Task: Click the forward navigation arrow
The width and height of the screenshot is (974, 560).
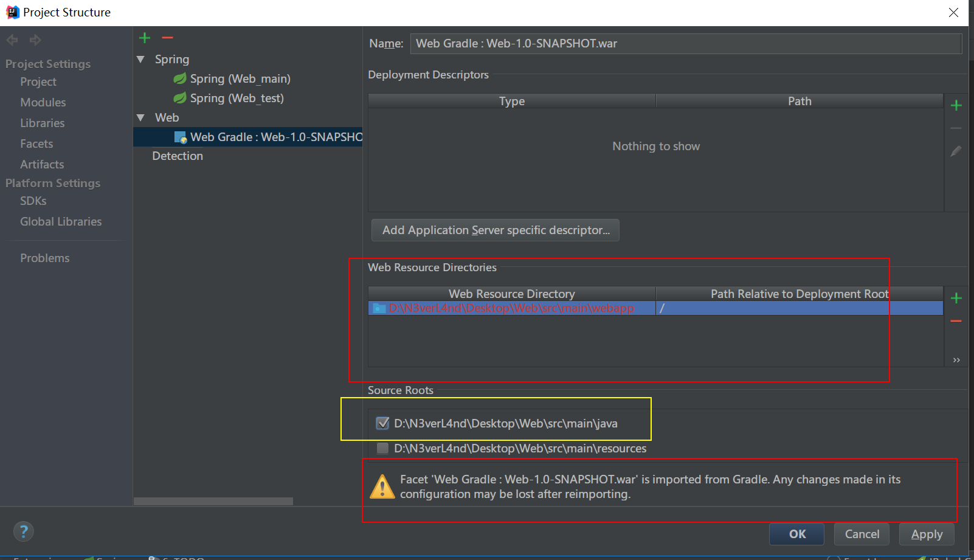Action: pyautogui.click(x=35, y=40)
